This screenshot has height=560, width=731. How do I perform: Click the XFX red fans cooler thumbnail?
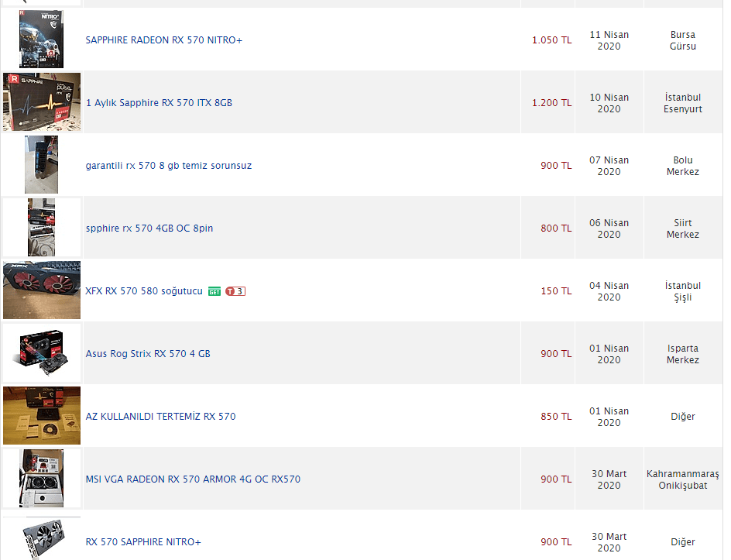(42, 290)
